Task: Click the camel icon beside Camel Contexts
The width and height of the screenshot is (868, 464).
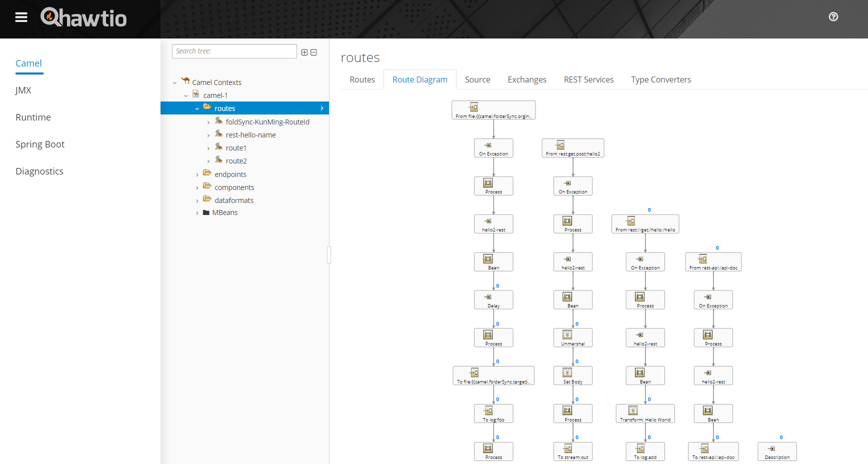Action: point(184,81)
